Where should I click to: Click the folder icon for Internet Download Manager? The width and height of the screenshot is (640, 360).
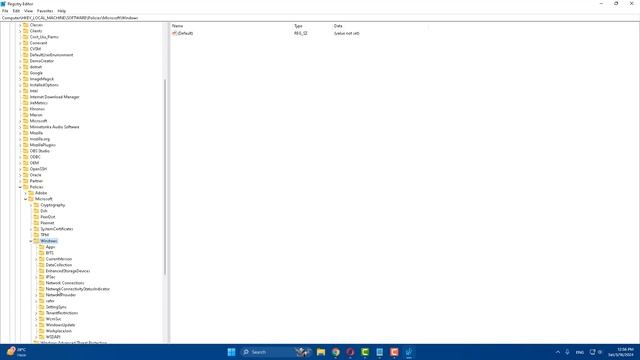[26, 97]
